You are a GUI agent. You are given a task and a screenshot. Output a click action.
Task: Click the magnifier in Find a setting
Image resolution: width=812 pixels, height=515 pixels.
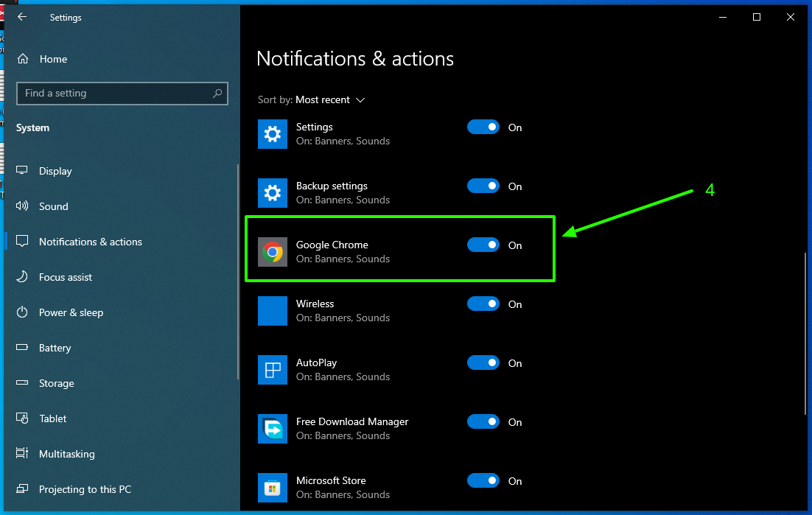pos(217,93)
